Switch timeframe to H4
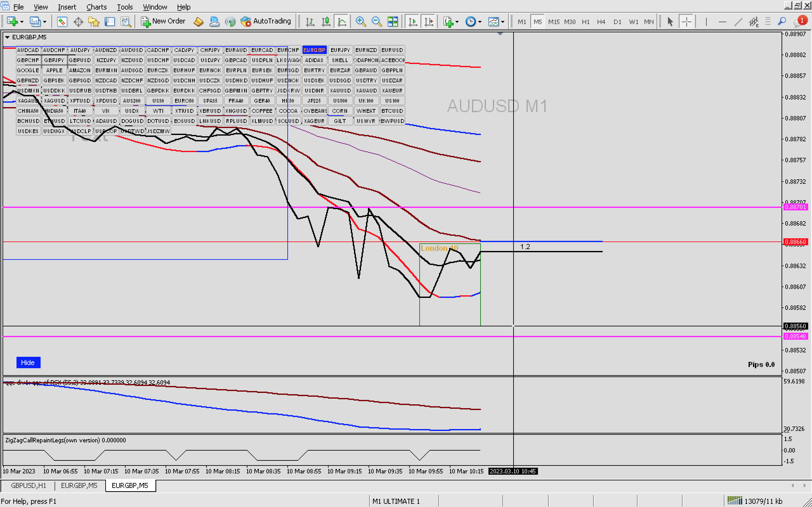The width and height of the screenshot is (812, 507). coord(601,22)
